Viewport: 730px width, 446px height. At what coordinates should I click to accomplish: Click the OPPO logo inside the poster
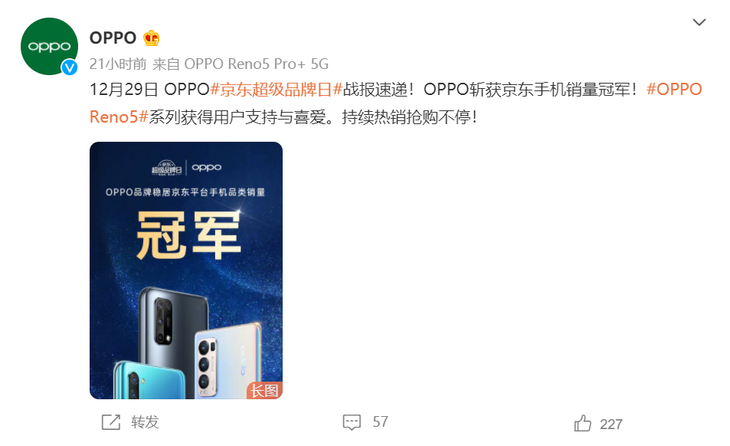pos(207,167)
